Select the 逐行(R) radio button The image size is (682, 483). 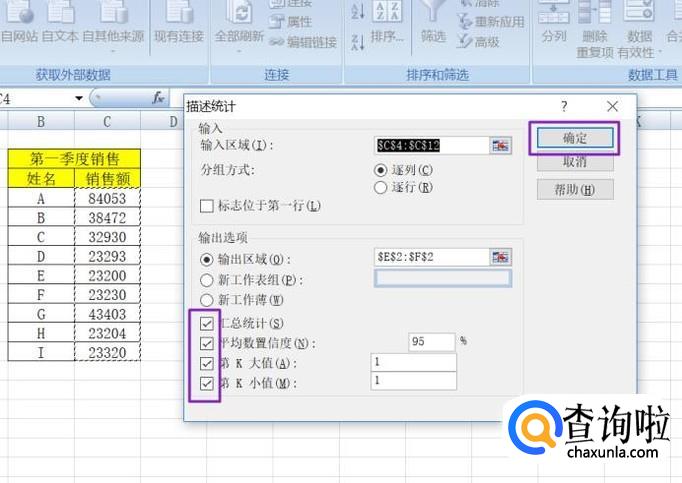380,188
